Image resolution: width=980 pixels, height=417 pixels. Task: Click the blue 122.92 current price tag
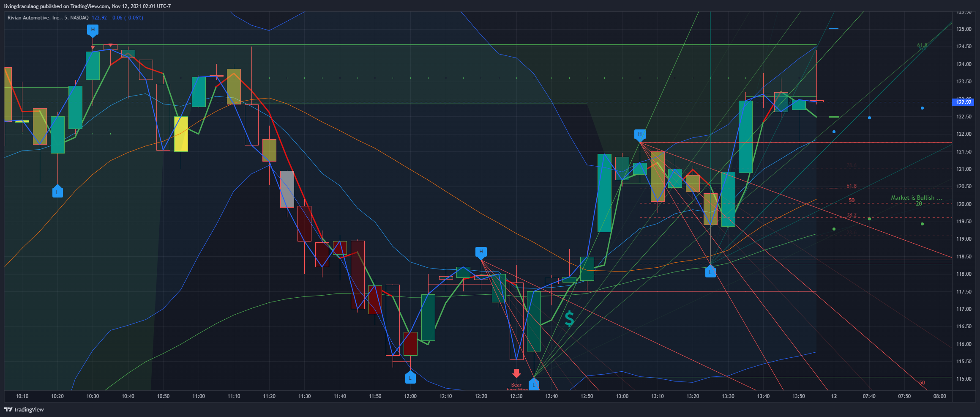964,102
